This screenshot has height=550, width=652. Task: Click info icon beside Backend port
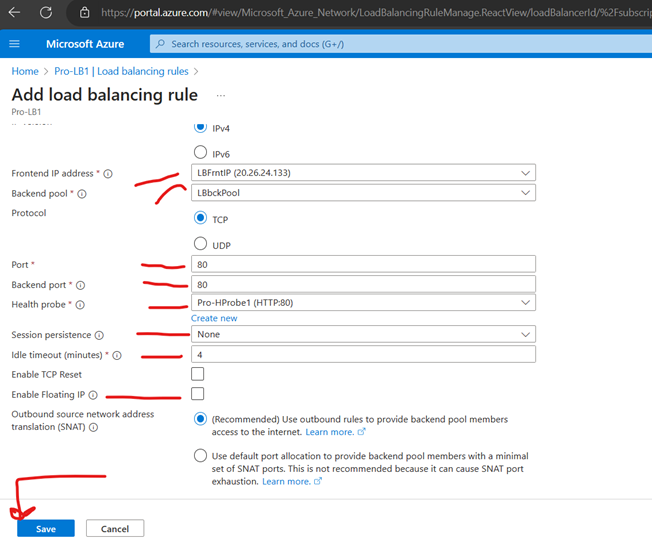(81, 285)
